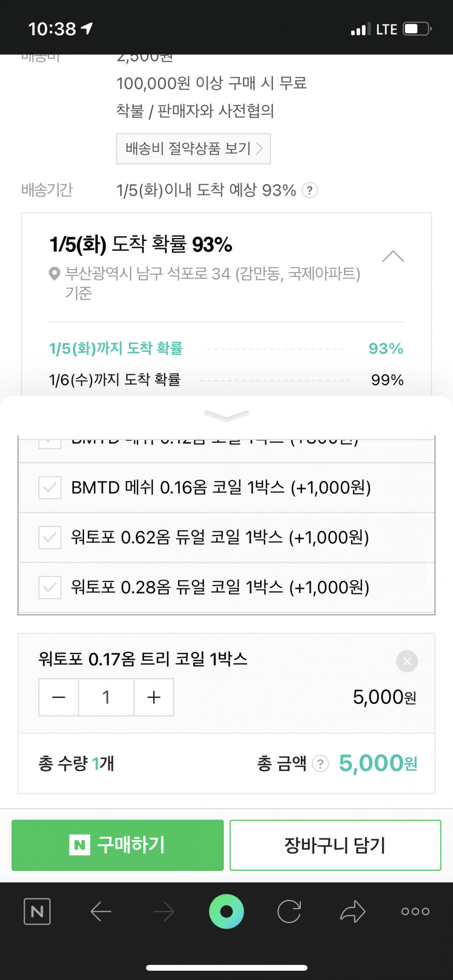
Task: Open help icon beside 도착 예상 93%
Action: tap(310, 190)
